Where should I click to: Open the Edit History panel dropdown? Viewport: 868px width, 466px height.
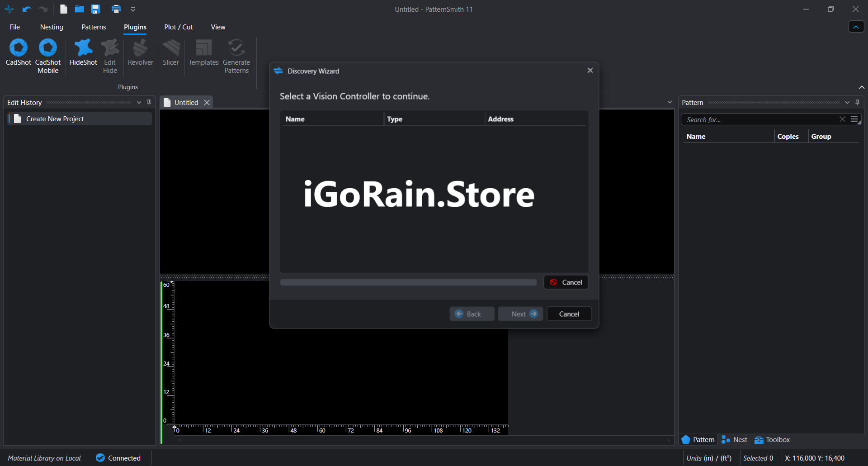pos(139,102)
